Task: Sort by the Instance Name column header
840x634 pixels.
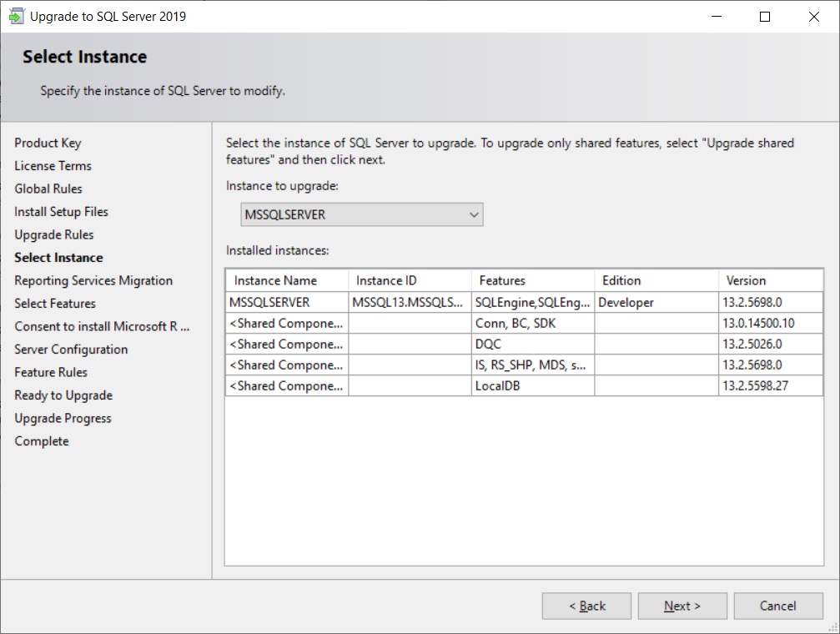Action: [x=287, y=280]
